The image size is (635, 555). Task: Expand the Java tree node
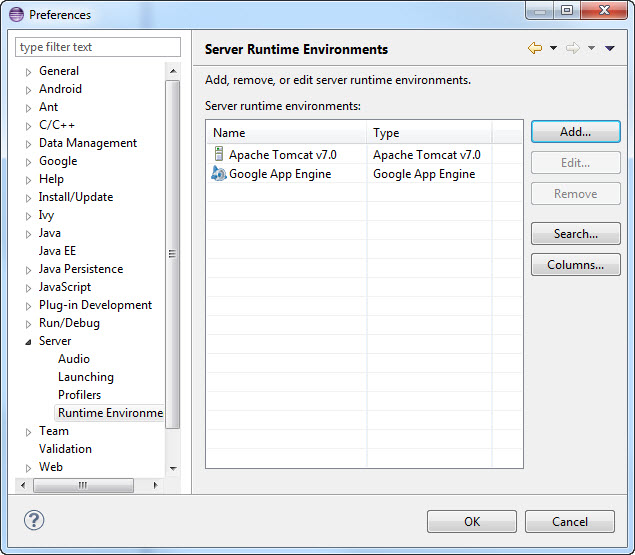point(28,235)
